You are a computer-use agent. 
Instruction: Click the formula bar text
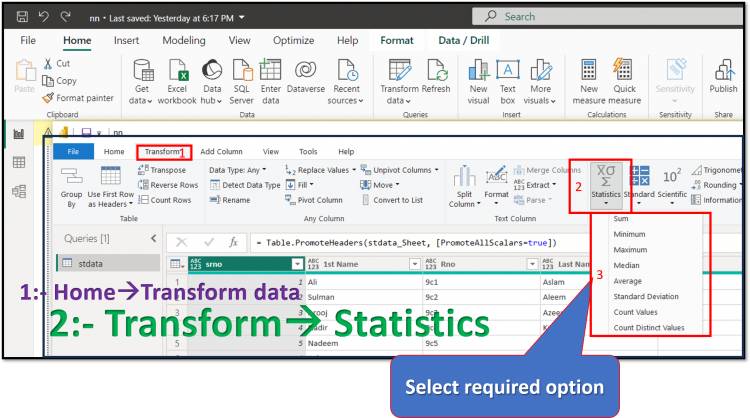(407, 243)
